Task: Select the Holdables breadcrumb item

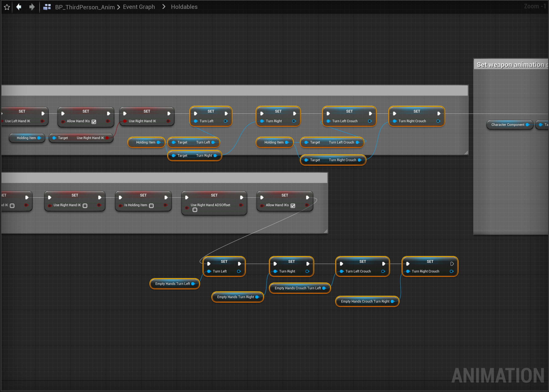Action: tap(184, 7)
